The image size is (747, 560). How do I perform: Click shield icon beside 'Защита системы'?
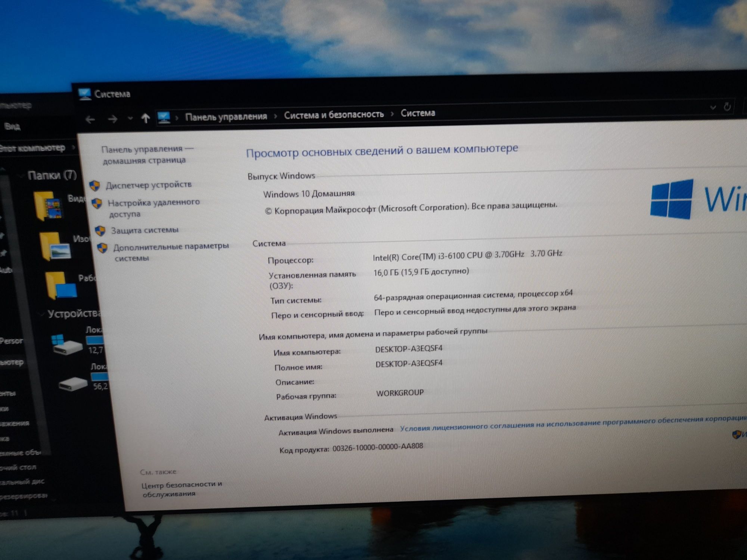pyautogui.click(x=100, y=231)
